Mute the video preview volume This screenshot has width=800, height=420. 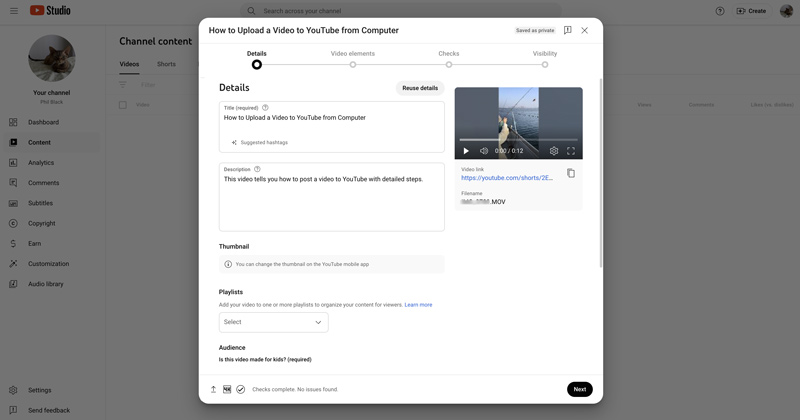coord(484,151)
